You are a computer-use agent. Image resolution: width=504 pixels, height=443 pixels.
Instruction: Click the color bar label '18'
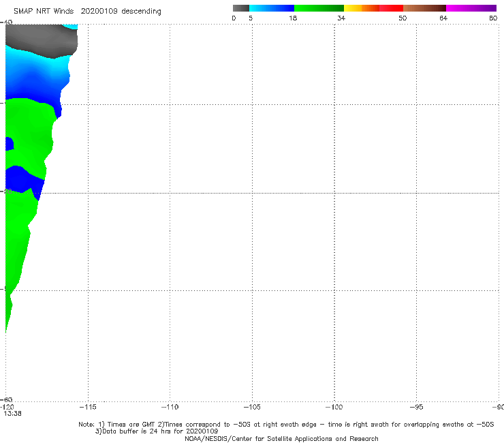(293, 18)
